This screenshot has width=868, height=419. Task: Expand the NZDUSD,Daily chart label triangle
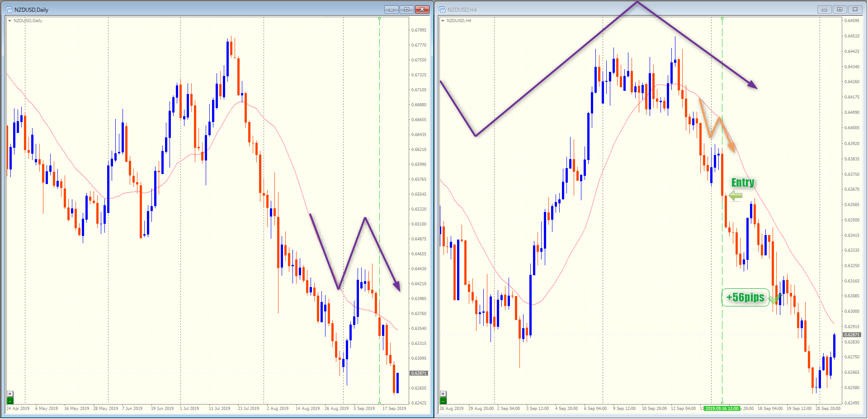[x=9, y=21]
